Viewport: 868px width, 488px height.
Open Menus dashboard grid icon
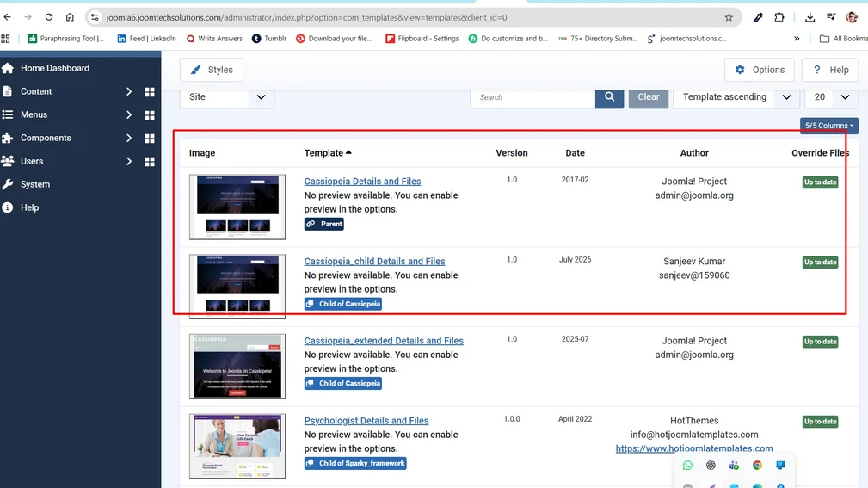(150, 115)
